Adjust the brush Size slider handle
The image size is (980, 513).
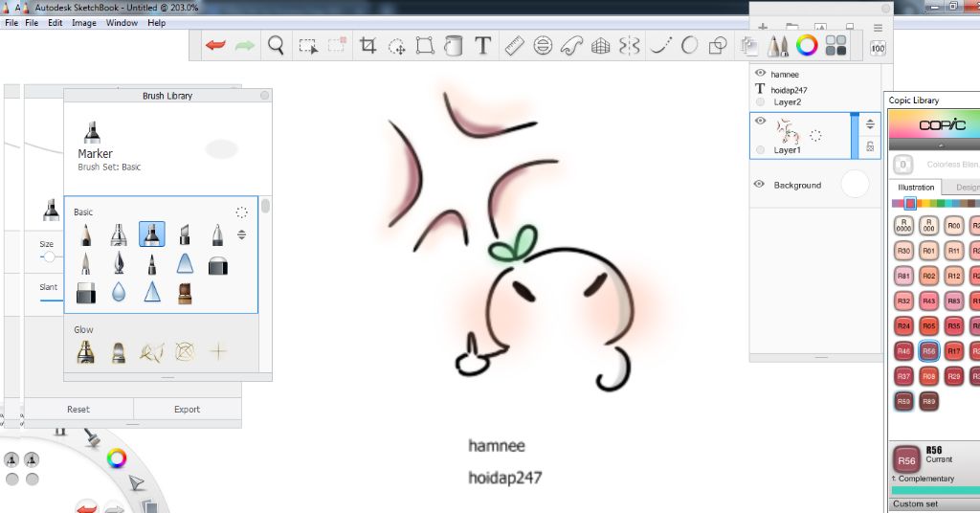(x=50, y=256)
